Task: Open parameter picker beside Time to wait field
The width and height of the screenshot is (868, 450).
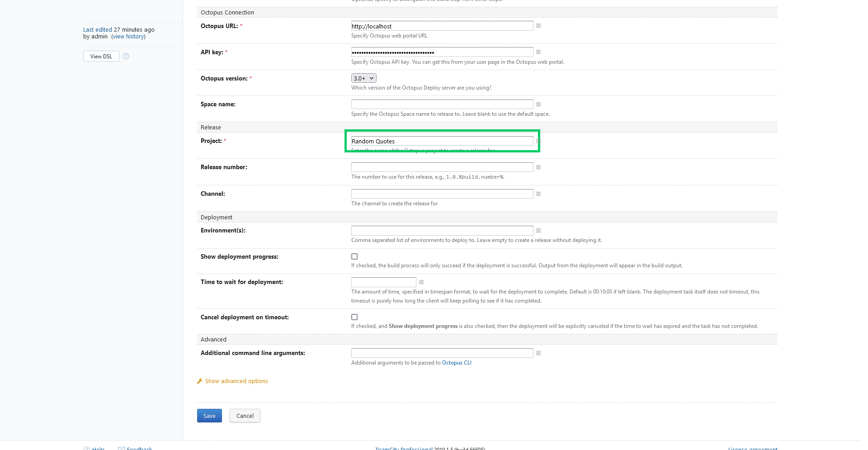Action: coord(421,282)
